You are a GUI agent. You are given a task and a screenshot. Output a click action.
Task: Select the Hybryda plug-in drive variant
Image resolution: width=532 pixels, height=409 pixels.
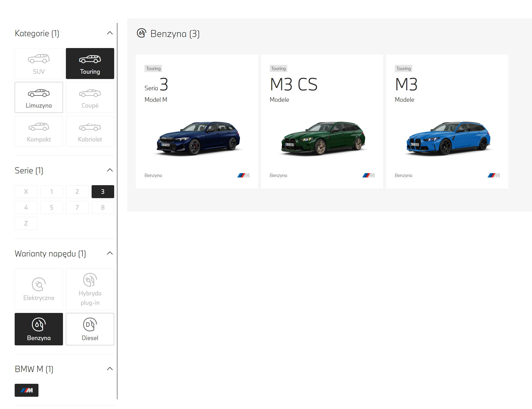click(x=90, y=289)
